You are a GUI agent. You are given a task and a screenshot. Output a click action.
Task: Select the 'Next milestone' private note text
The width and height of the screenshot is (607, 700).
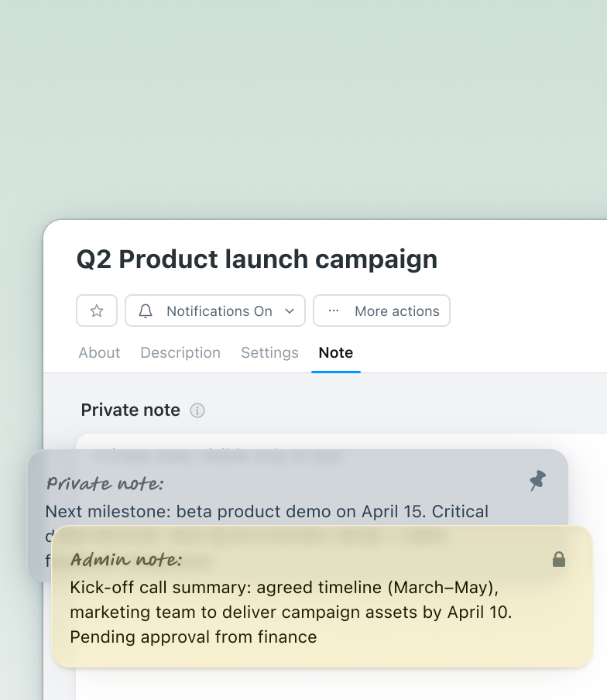pos(266,512)
